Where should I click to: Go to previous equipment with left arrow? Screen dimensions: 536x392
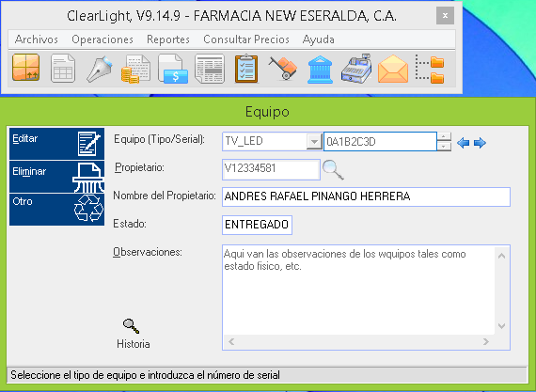[464, 143]
